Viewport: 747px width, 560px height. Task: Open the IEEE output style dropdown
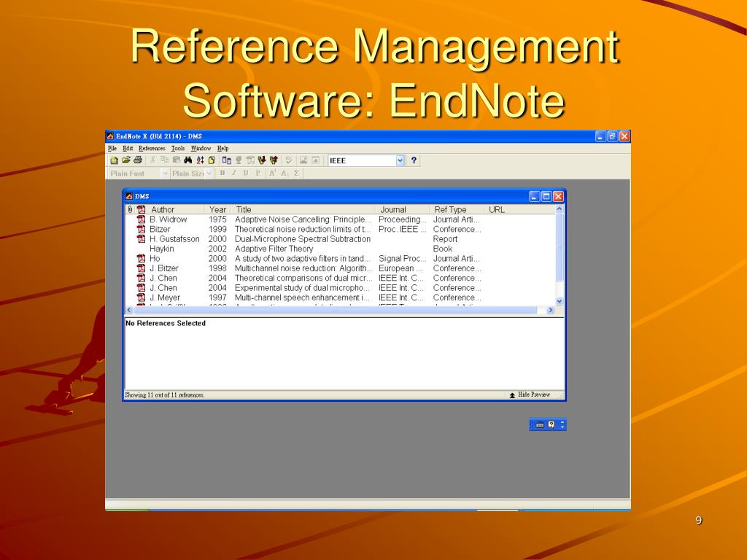click(x=400, y=160)
